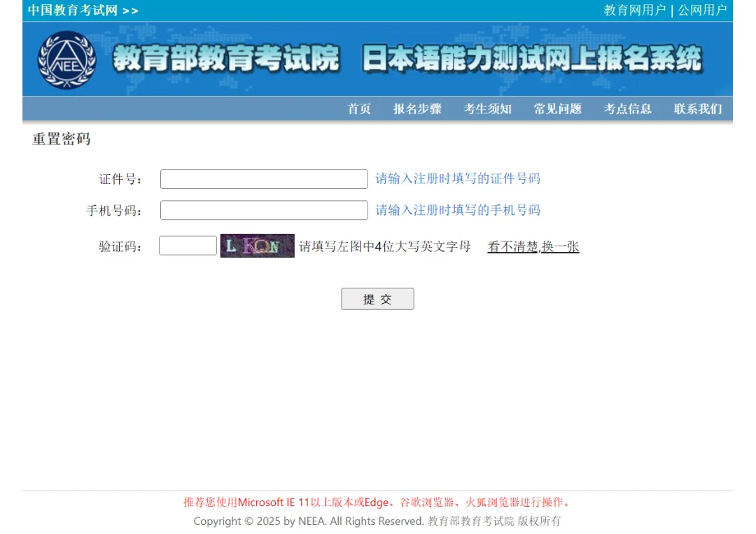Click the red browser recommendation notice
Screen dimensions: 756x534
377,503
